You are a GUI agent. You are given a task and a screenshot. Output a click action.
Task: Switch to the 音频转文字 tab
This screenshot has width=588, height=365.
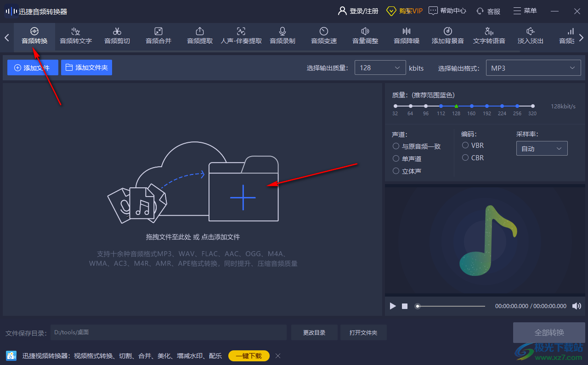click(x=76, y=36)
